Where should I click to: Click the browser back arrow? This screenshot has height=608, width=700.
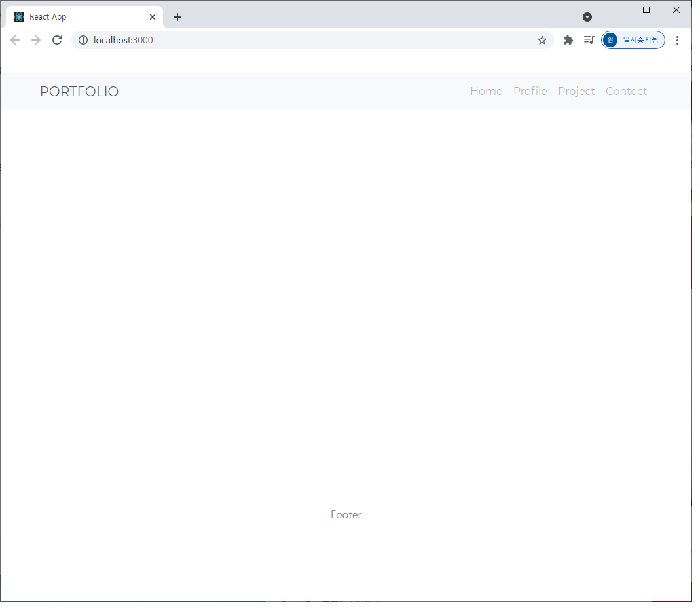15,41
